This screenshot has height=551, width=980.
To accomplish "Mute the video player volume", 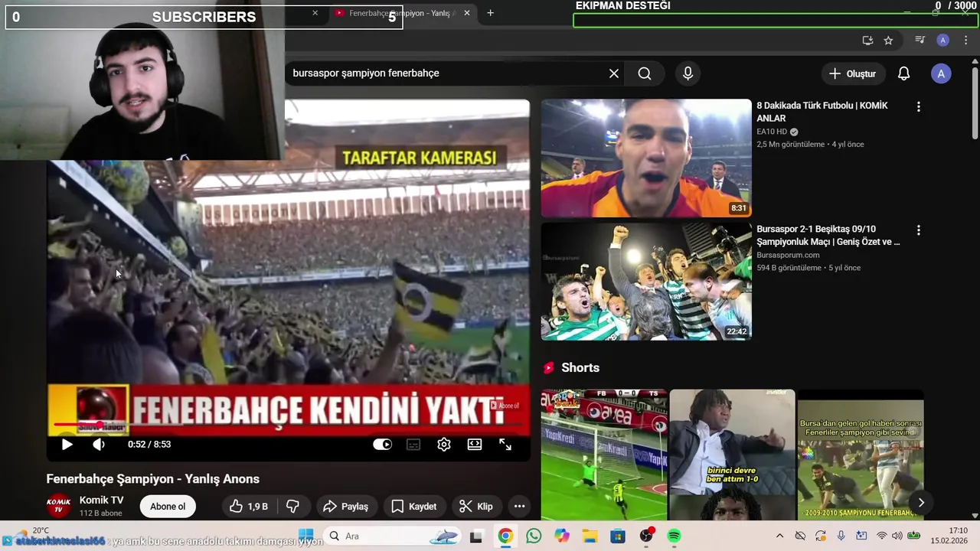I will (x=99, y=445).
